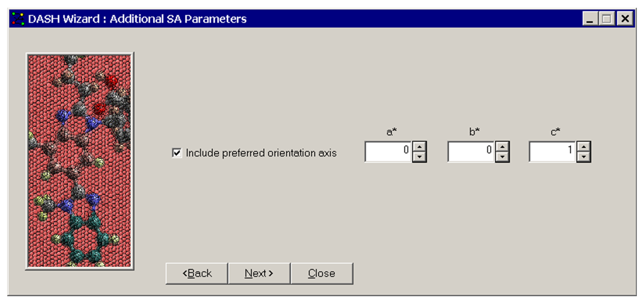Click the Include preferred orientation axis label
The height and width of the screenshot is (303, 644).
click(x=261, y=153)
